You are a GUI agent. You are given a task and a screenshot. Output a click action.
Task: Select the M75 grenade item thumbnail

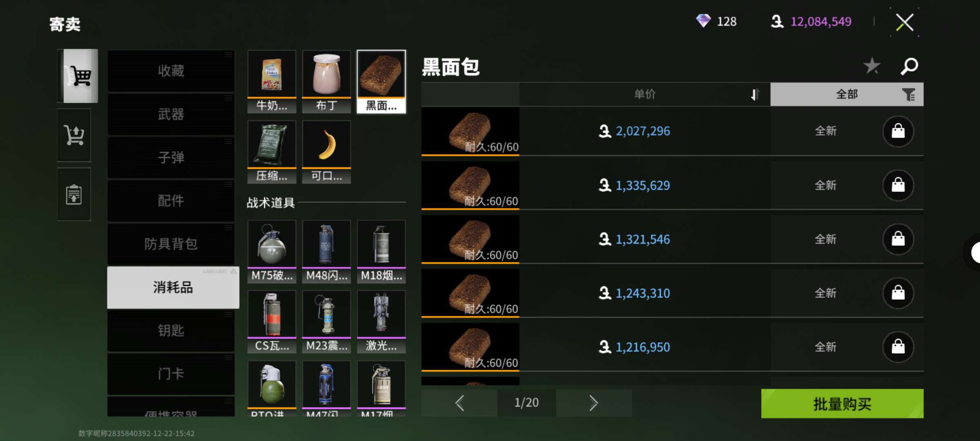point(272,251)
